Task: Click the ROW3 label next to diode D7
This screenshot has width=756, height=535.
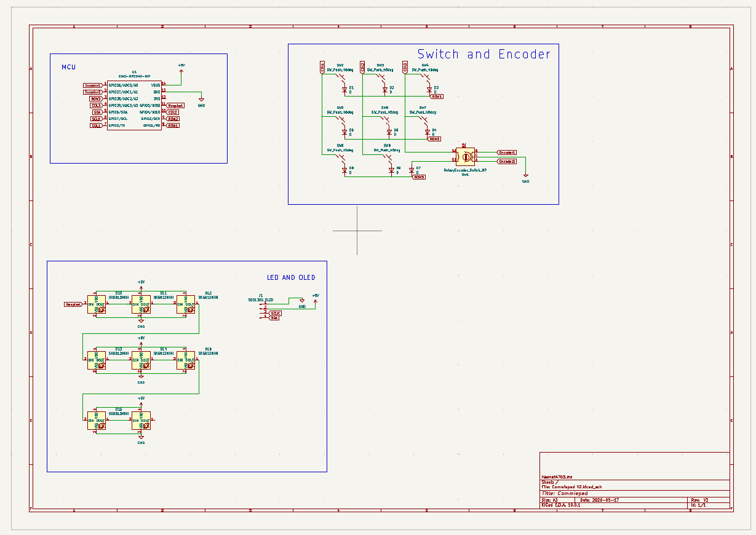Action: point(419,177)
